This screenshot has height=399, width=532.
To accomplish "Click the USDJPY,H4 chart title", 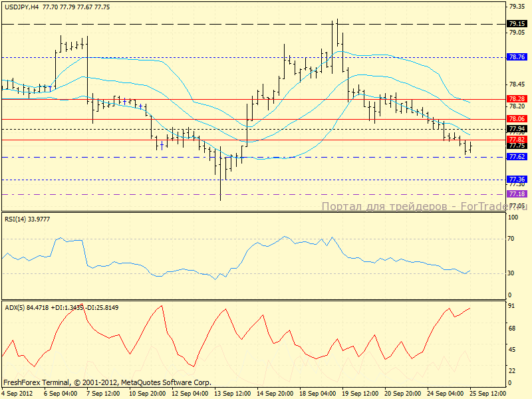I will [x=20, y=5].
